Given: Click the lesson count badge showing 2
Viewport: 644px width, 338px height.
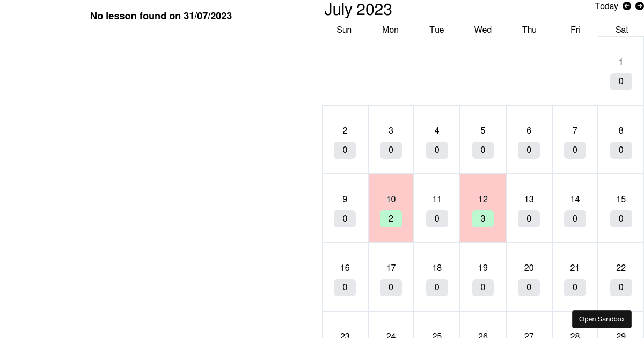Looking at the screenshot, I should [391, 218].
